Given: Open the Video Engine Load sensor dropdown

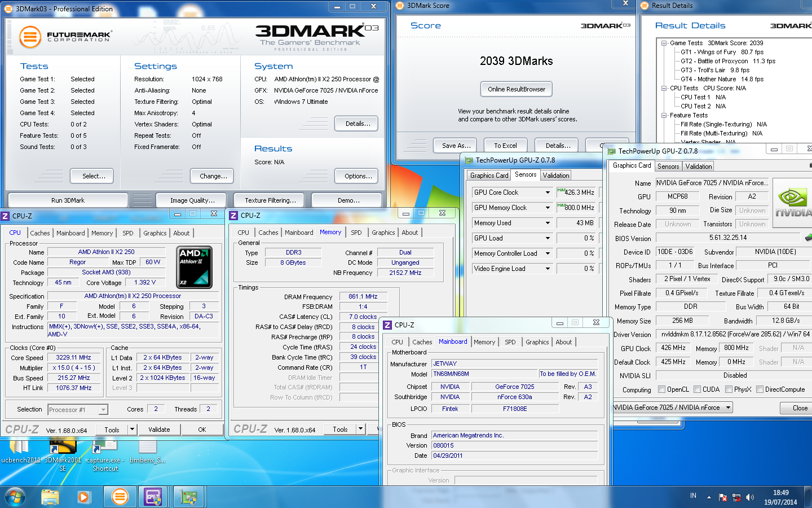Looking at the screenshot, I should 547,269.
